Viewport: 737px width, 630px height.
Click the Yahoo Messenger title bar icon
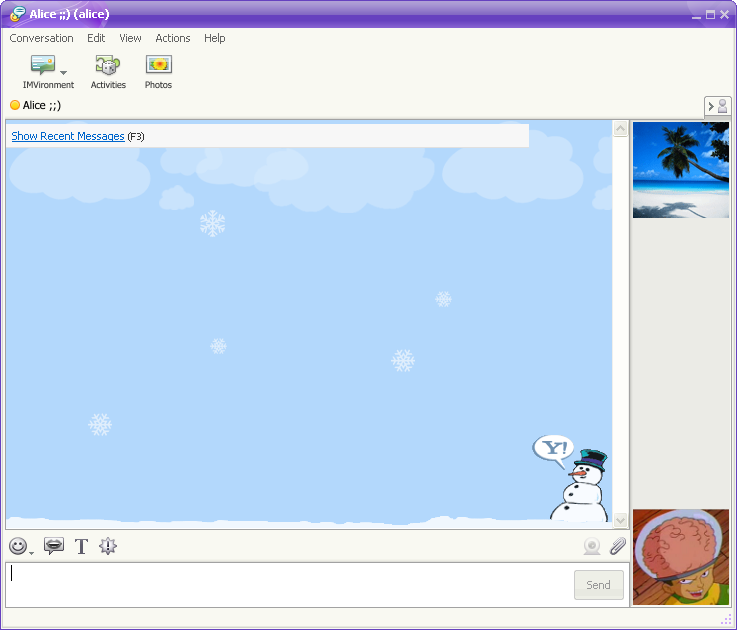pos(17,14)
